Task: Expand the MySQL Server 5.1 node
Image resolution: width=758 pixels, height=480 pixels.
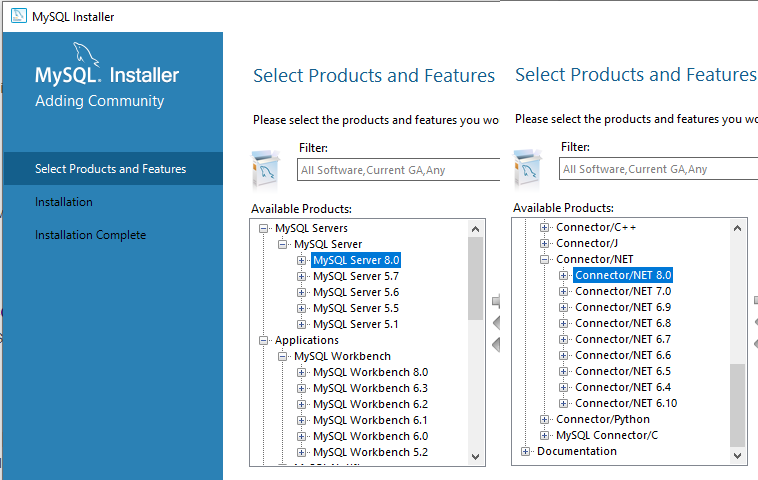Action: pos(301,324)
